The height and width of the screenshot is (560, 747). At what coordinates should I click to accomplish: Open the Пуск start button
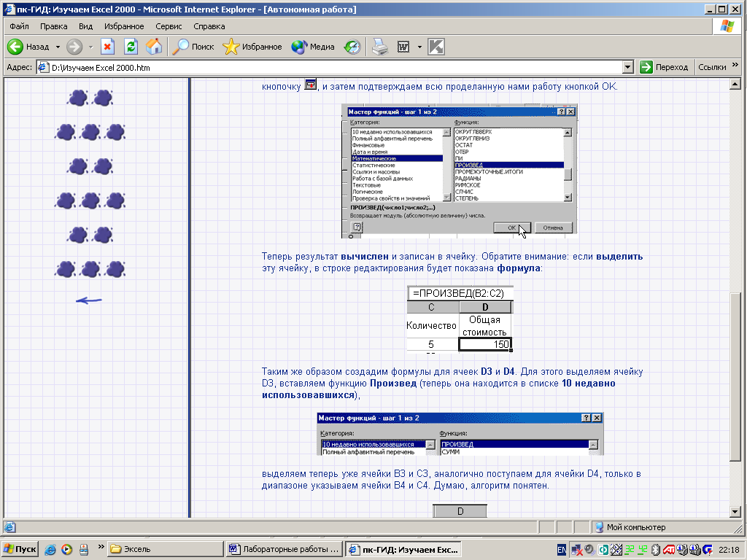20,549
